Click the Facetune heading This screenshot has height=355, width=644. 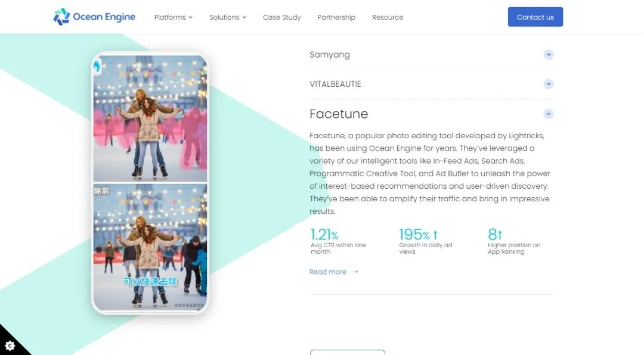(x=339, y=114)
